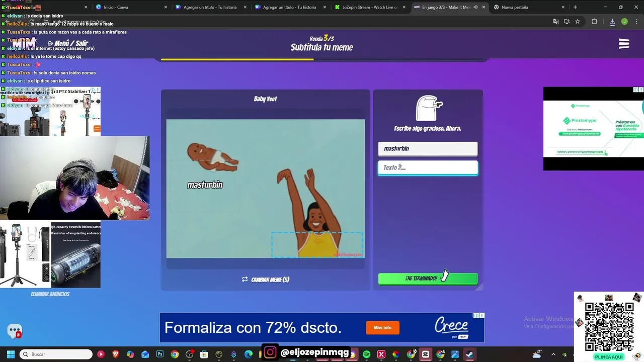The image size is (644, 362).
Task: Click the Baby Yeet meme image
Action: [266, 189]
